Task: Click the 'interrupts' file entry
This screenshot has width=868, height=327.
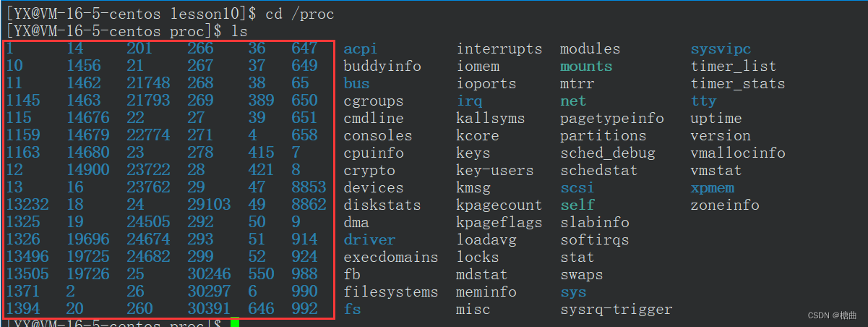Action: click(499, 49)
